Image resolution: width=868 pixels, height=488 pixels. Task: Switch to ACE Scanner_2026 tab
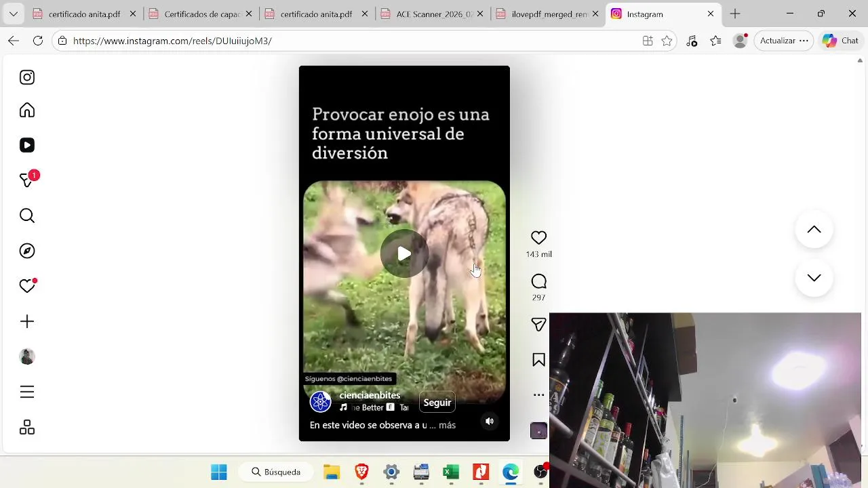(x=434, y=14)
